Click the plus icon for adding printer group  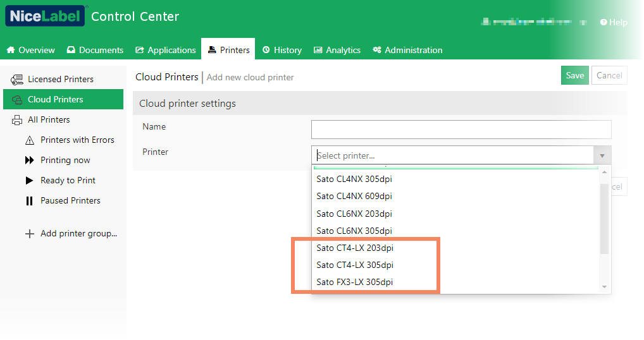(30, 234)
